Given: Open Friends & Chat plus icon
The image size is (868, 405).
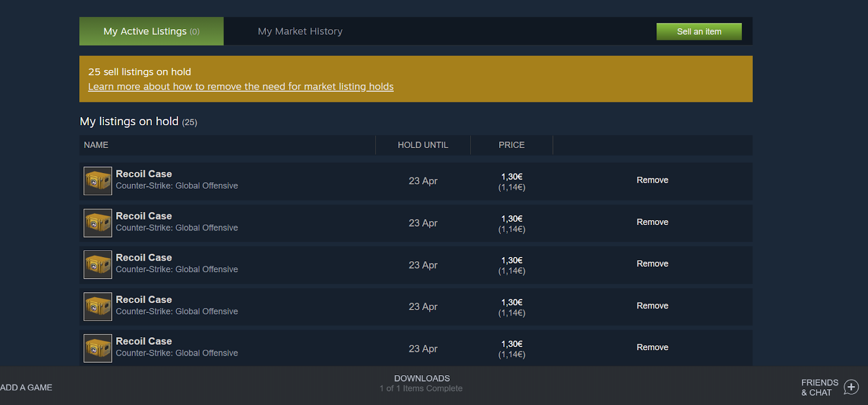Looking at the screenshot, I should (x=851, y=387).
